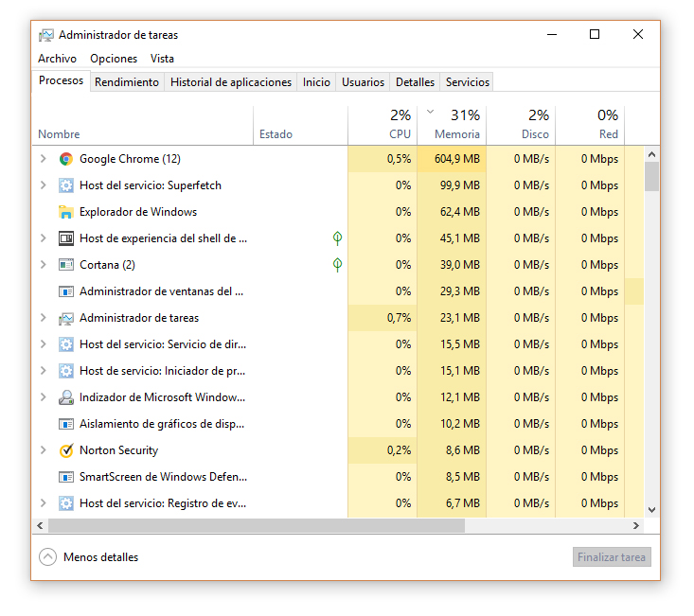This screenshot has width=694, height=616.
Task: Click the Indizador de Microsoft Windows icon
Action: pos(66,397)
